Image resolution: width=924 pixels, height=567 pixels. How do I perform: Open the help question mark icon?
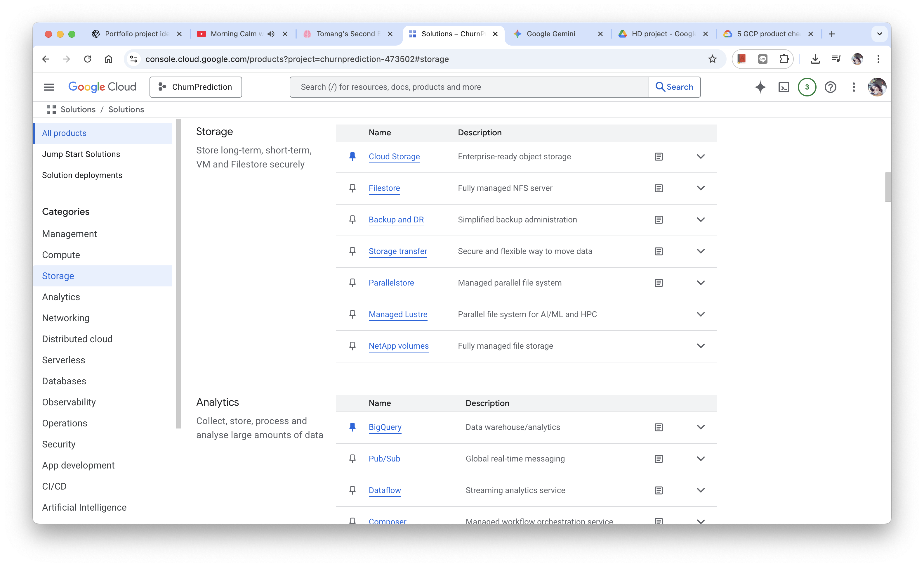(830, 87)
